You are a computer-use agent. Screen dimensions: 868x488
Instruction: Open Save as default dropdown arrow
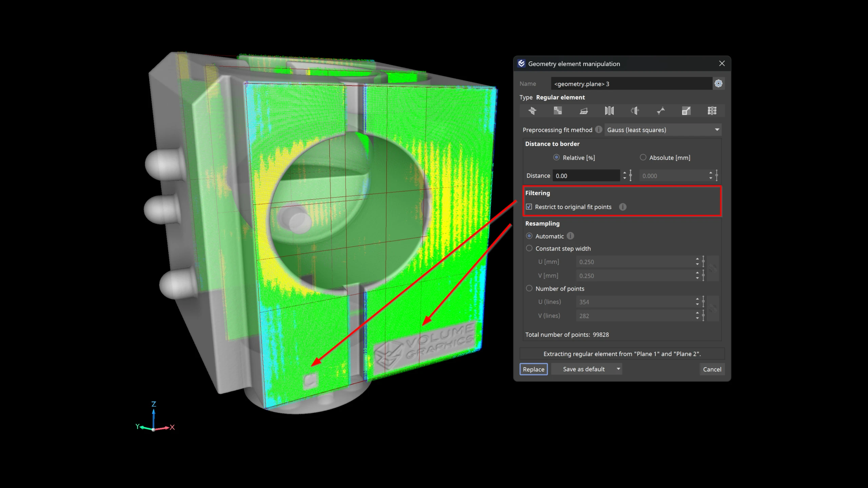pyautogui.click(x=618, y=369)
